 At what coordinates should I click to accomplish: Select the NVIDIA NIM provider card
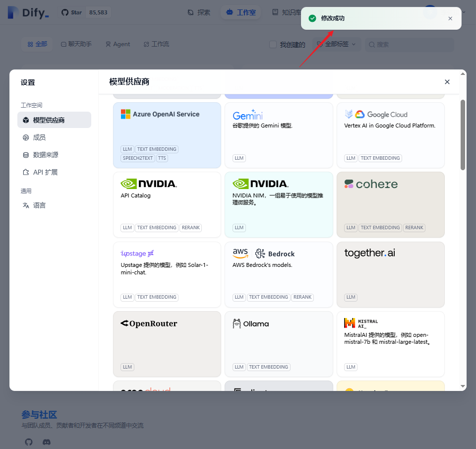click(x=279, y=205)
